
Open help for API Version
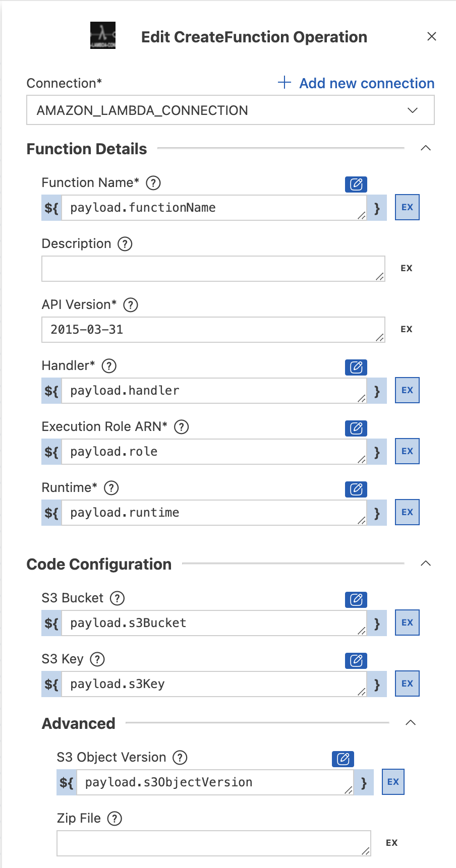(x=131, y=305)
